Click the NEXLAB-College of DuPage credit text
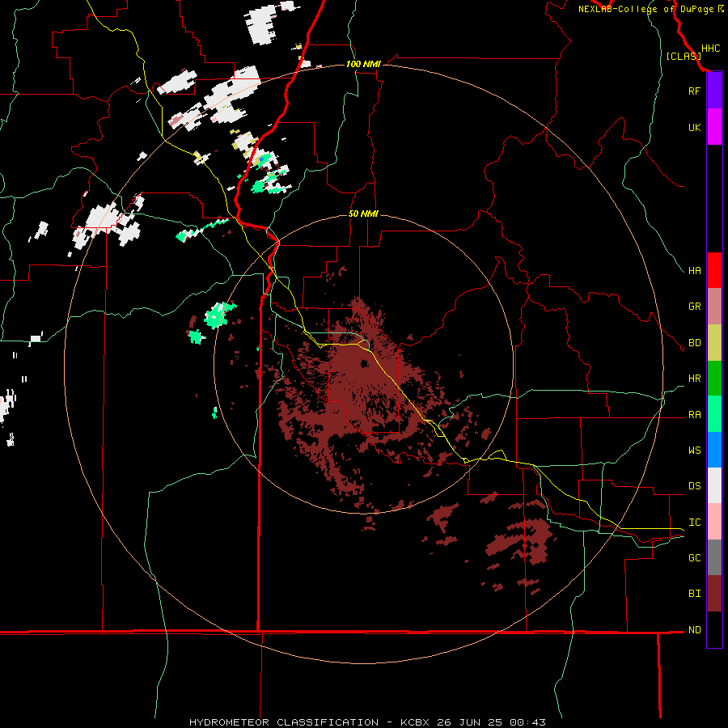Screen dimensions: 728x728 [647, 9]
